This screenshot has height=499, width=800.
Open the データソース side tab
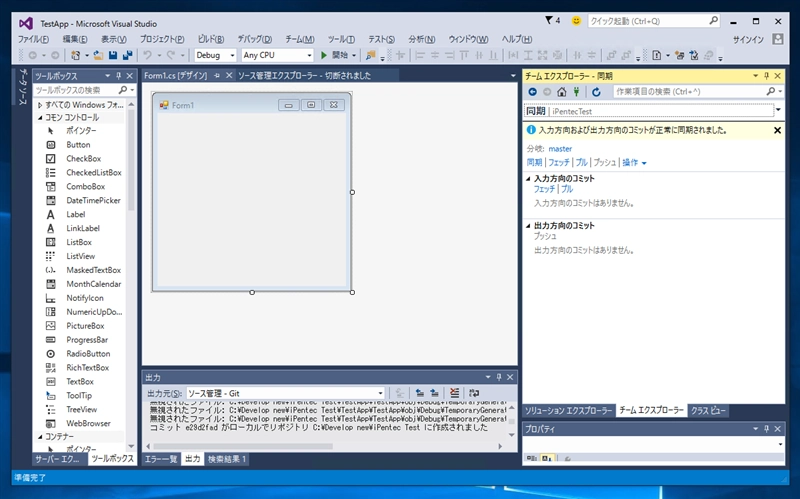point(22,87)
